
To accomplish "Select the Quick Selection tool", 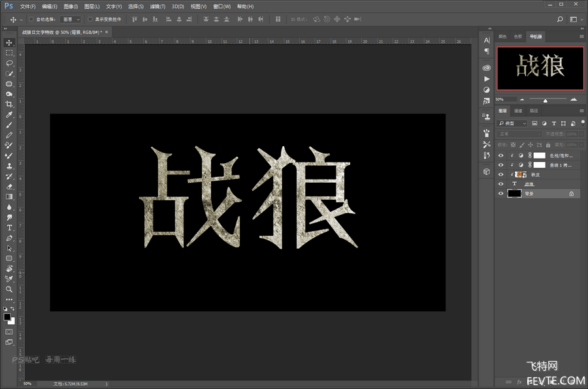I will click(x=9, y=74).
